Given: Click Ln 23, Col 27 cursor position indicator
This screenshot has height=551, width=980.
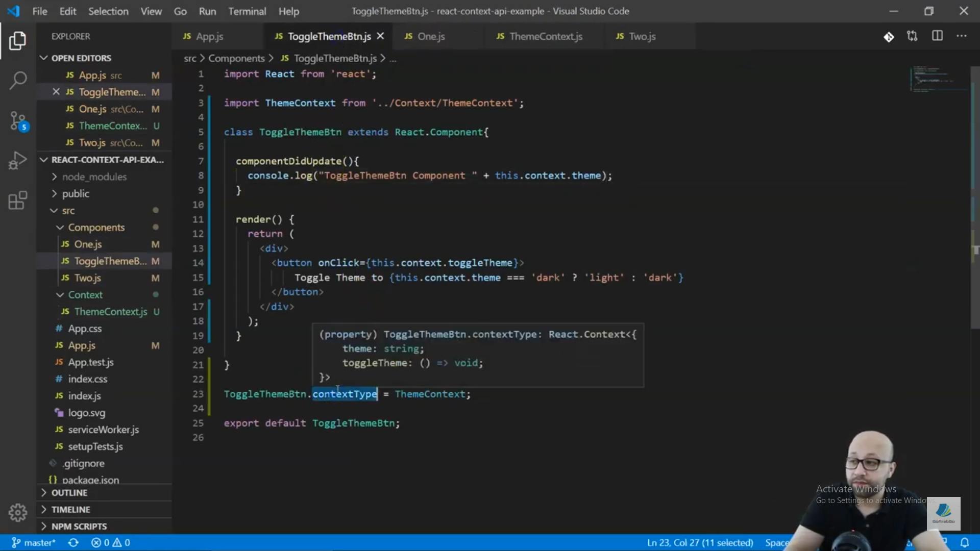Looking at the screenshot, I should point(700,543).
